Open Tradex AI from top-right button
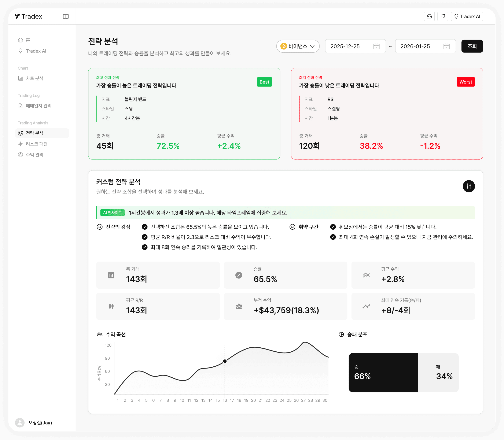The width and height of the screenshot is (504, 440). (467, 16)
